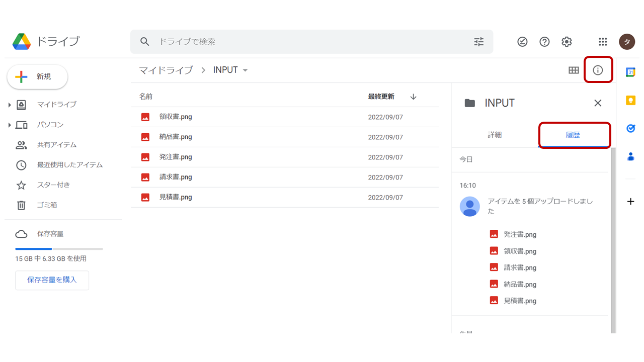Click the 保存容量を購入 button
The height and width of the screenshot is (362, 644).
[52, 281]
